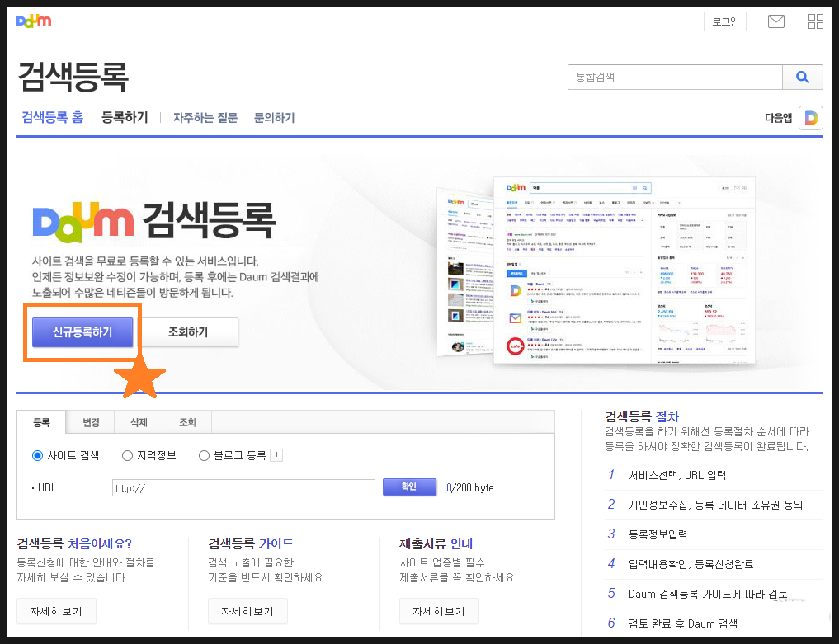This screenshot has height=644, width=839.
Task: Click 자세히보기 under 제출서류 안내
Action: coord(439,611)
